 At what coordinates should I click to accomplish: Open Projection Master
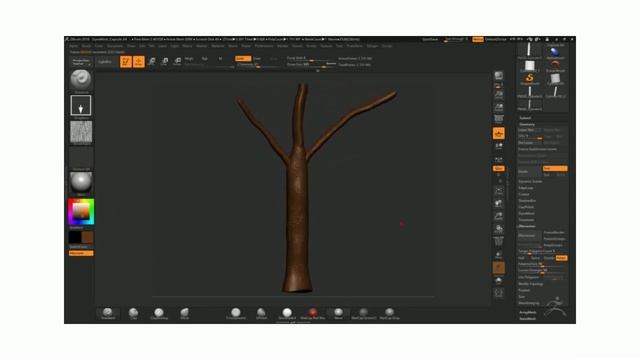click(x=81, y=62)
